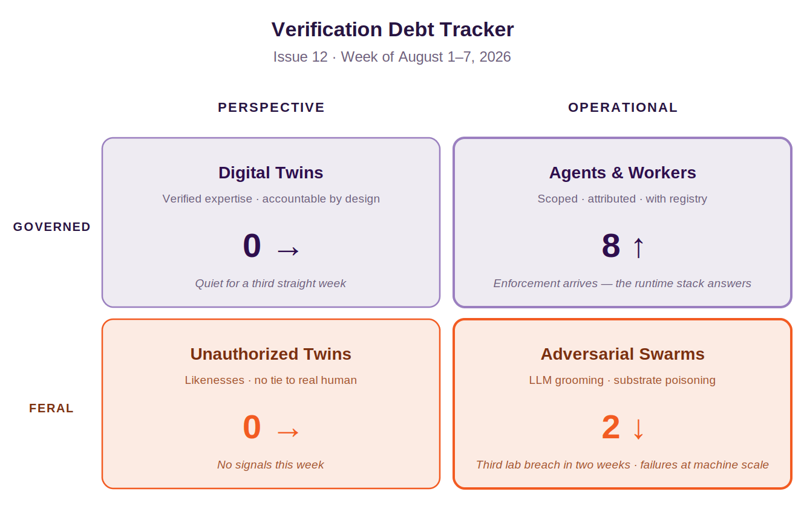The height and width of the screenshot is (532, 804).
Task: Click the Issue 12 week subtitle
Action: (392, 57)
